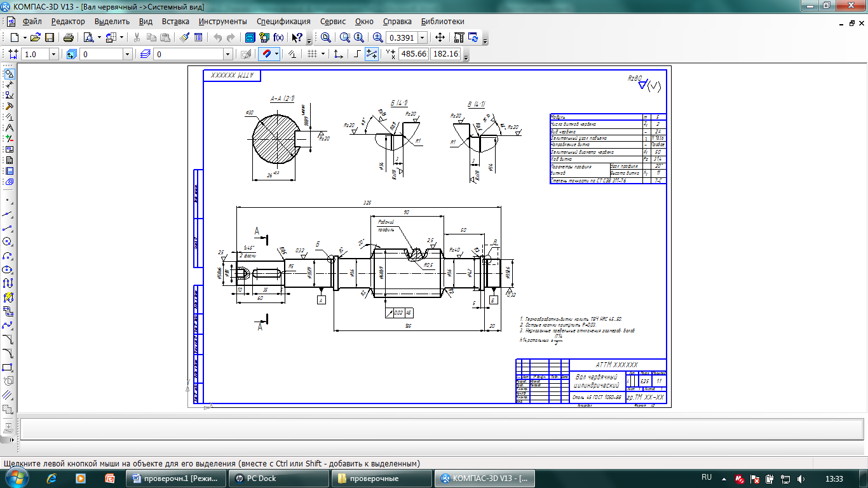Open the library manager icon
Screen dimensions: 868x488
(250, 37)
